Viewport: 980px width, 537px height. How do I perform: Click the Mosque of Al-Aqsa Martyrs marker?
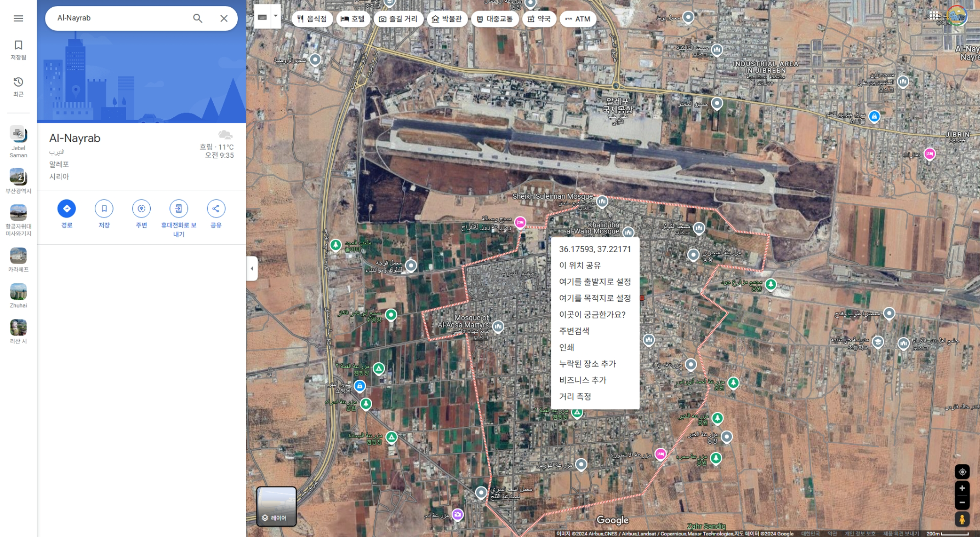coord(498,327)
